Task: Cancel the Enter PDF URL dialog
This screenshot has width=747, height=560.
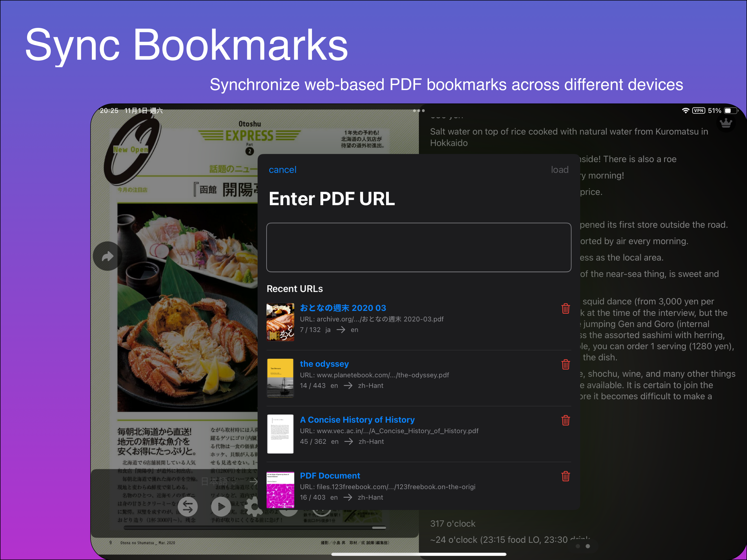Action: click(x=282, y=170)
